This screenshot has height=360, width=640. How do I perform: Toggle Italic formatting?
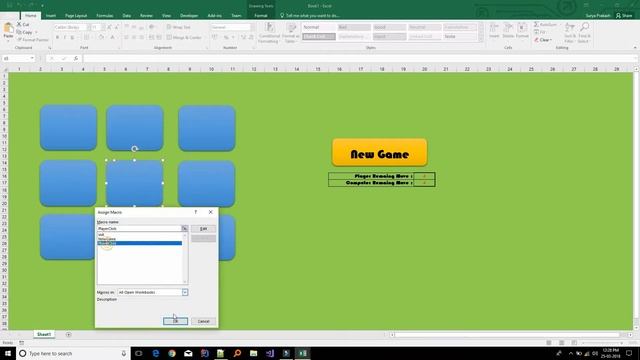[x=64, y=38]
